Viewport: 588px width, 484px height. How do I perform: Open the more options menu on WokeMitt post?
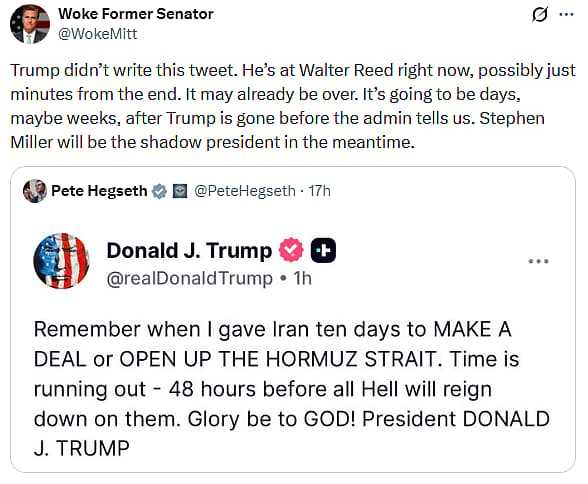(x=566, y=15)
